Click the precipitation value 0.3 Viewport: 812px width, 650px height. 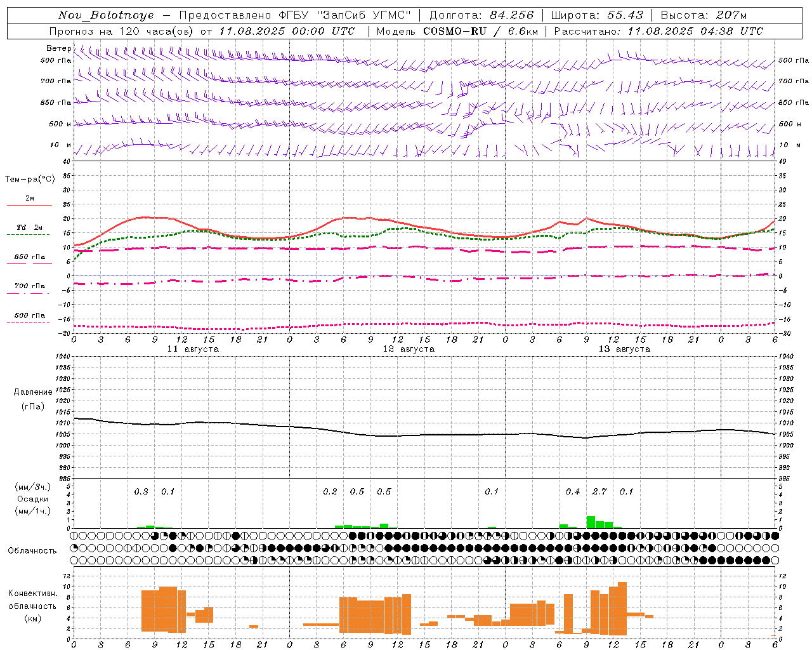(x=141, y=491)
